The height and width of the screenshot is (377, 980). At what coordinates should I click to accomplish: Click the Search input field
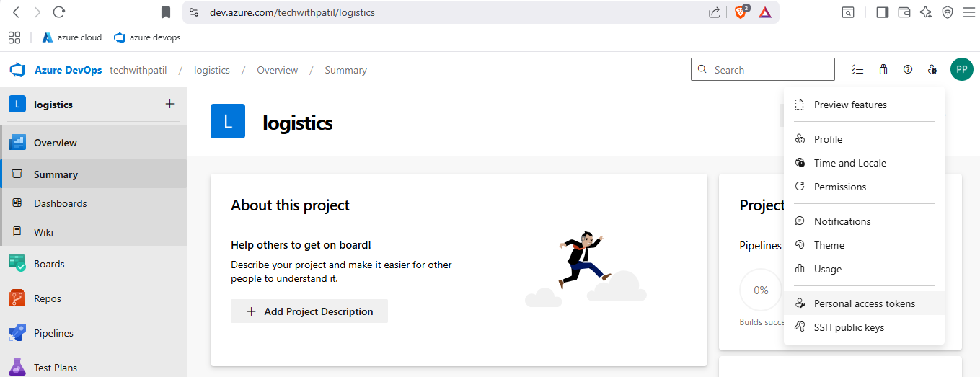click(769, 70)
